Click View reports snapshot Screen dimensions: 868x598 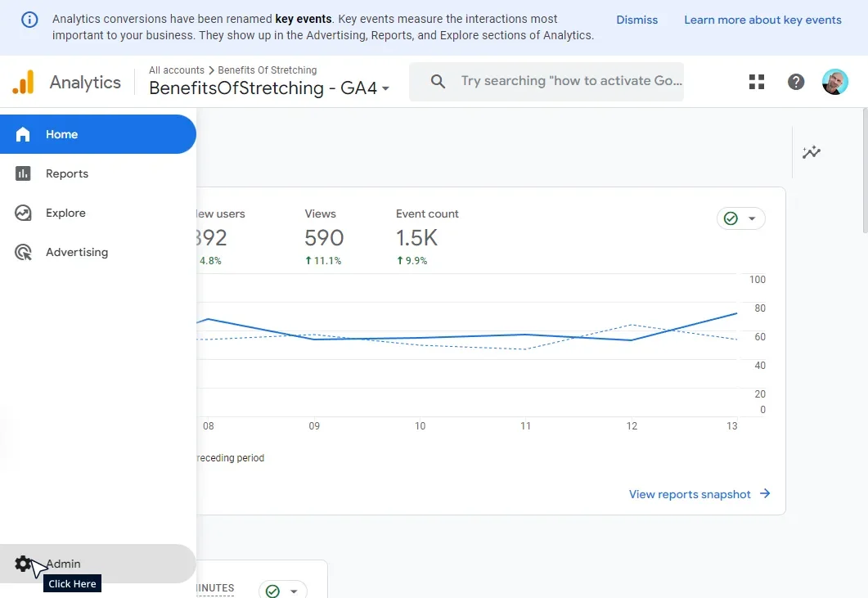tap(690, 494)
